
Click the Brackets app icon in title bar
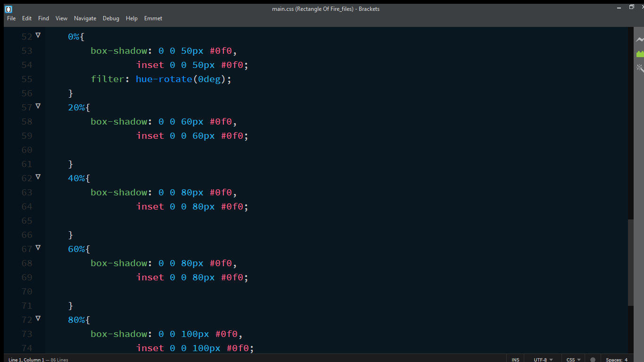tap(8, 9)
